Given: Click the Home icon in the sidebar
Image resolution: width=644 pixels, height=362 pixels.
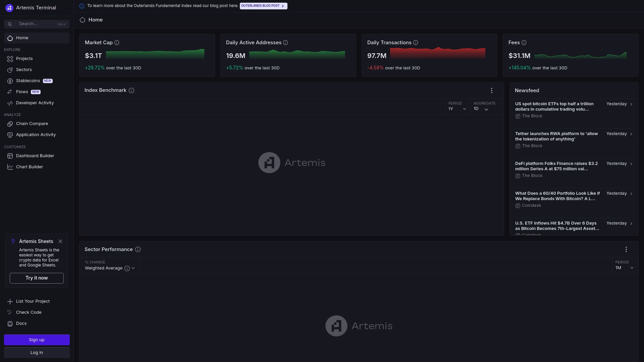Looking at the screenshot, I should point(10,38).
